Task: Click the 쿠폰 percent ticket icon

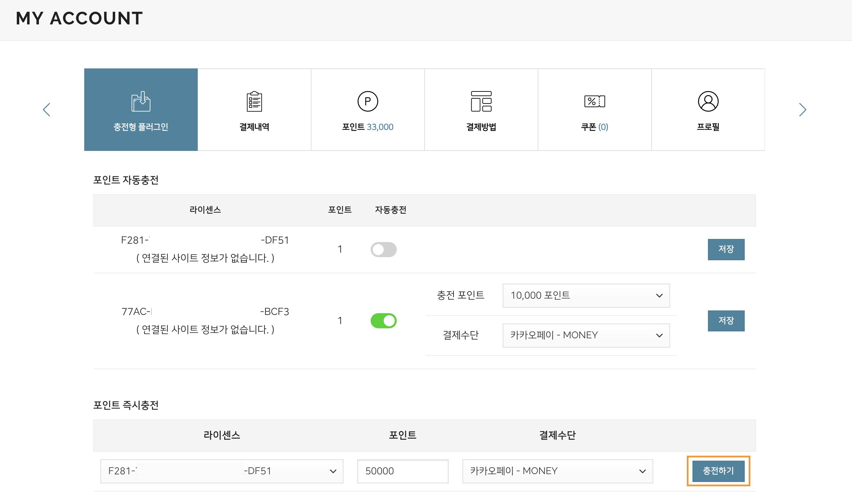Action: coord(595,101)
